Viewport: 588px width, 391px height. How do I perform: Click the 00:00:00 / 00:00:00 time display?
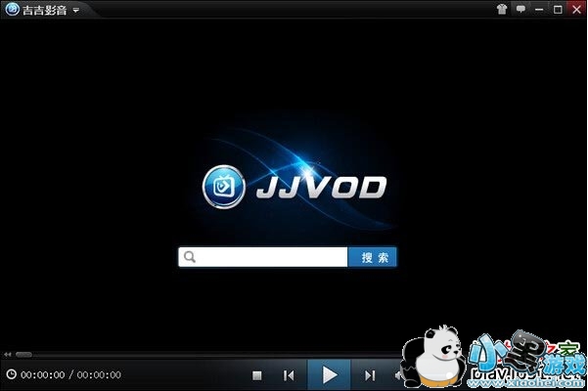(x=70, y=374)
